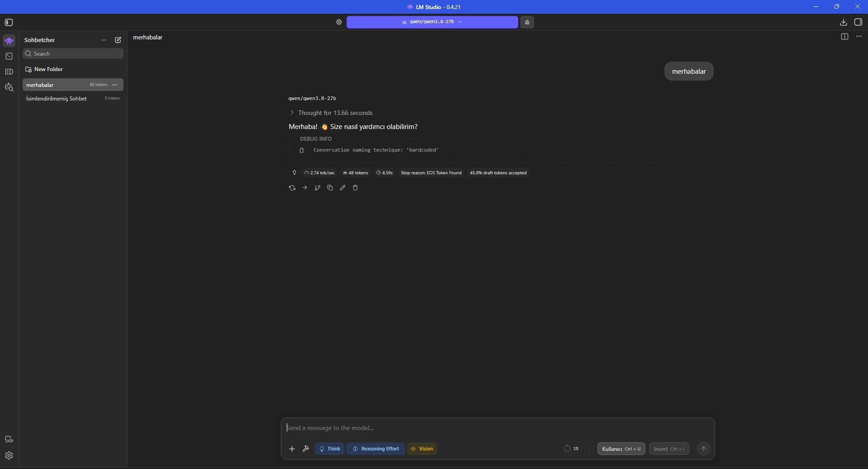
Task: Click the 'Sohbetcher' sidebar heading
Action: click(x=40, y=40)
